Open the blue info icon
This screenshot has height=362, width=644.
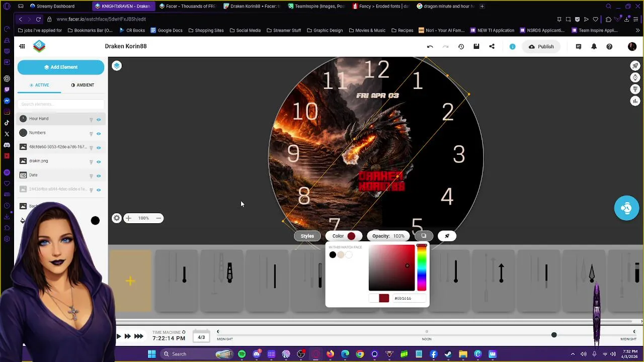pos(512,47)
